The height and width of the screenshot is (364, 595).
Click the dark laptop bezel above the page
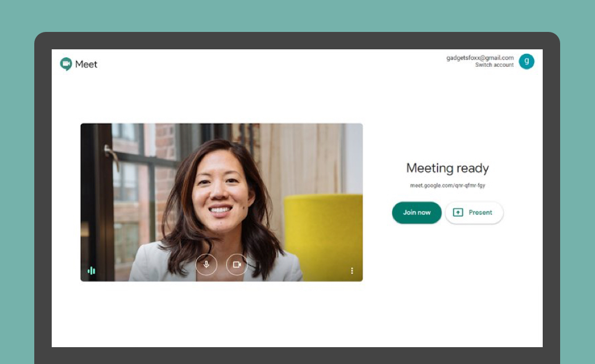click(x=297, y=41)
